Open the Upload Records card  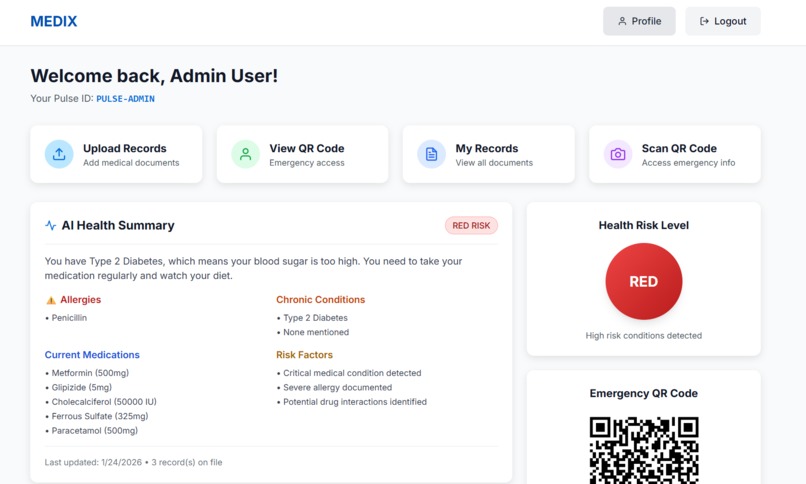pyautogui.click(x=116, y=154)
